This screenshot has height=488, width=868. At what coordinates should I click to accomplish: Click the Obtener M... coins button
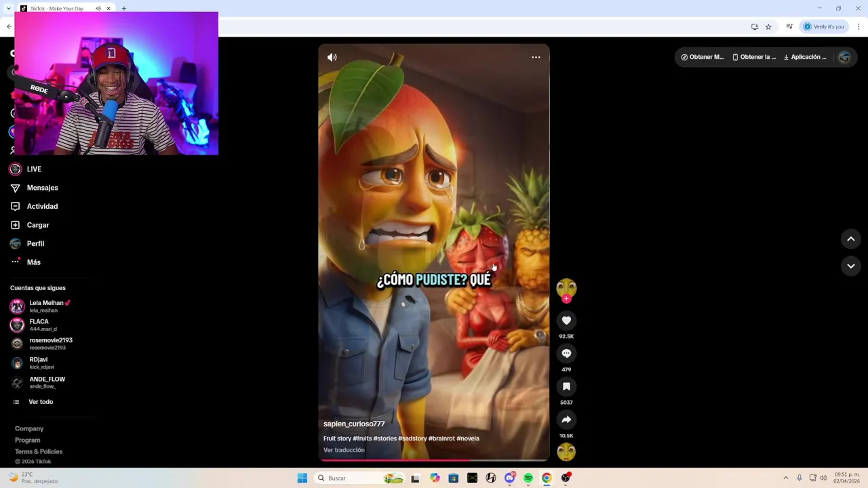click(x=703, y=57)
